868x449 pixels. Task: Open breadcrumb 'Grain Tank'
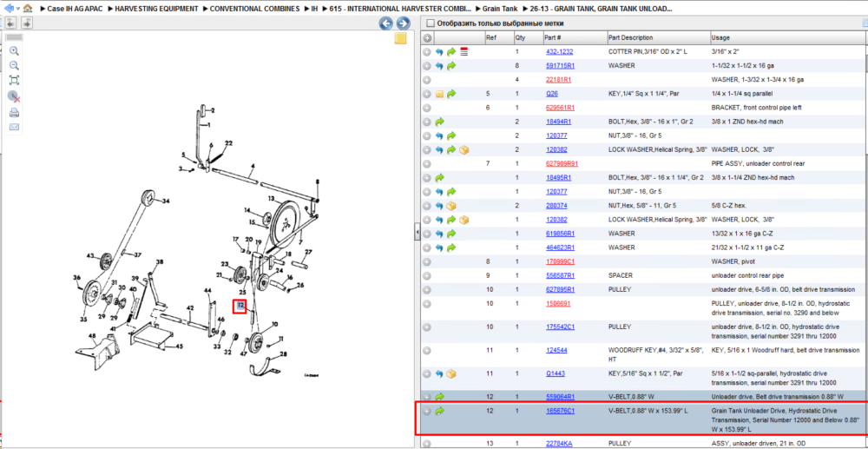(502, 9)
